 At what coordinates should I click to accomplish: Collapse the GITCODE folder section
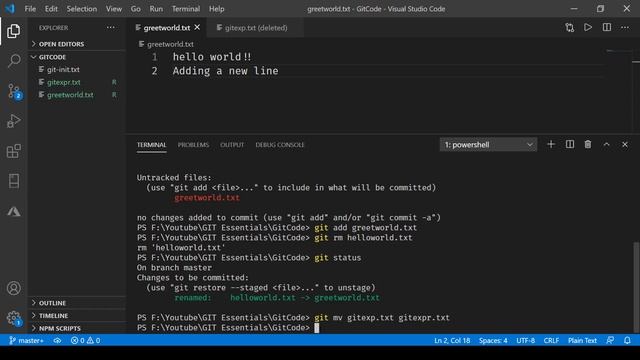coord(77,57)
